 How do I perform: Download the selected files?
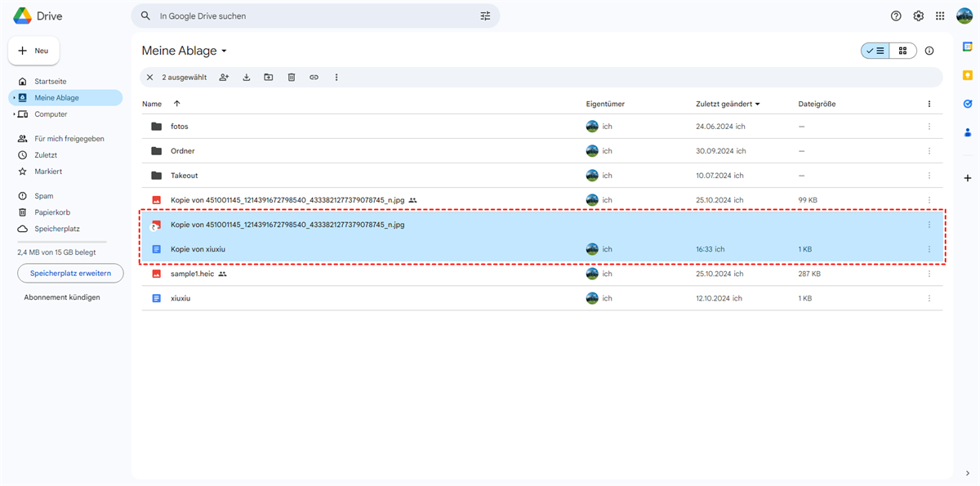247,78
